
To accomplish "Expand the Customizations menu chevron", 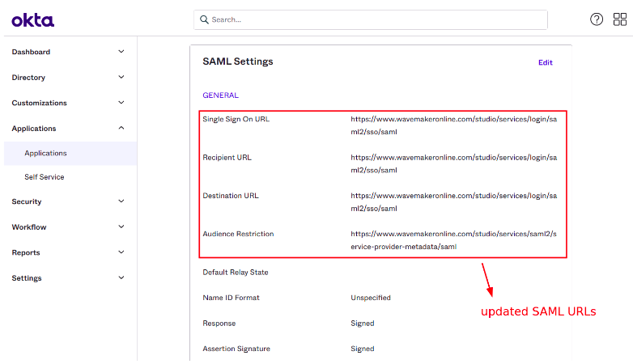I will (121, 103).
